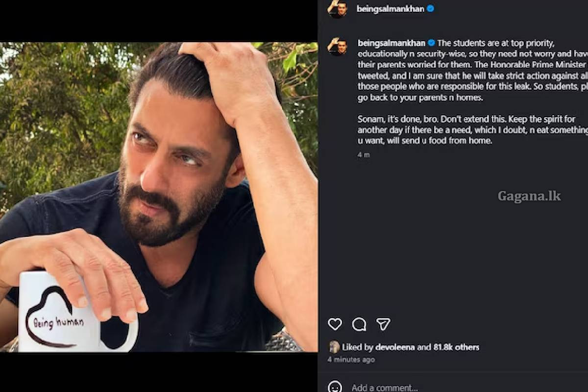The width and height of the screenshot is (588, 392).
Task: Click the '4 m' time under the caption
Action: (x=364, y=155)
